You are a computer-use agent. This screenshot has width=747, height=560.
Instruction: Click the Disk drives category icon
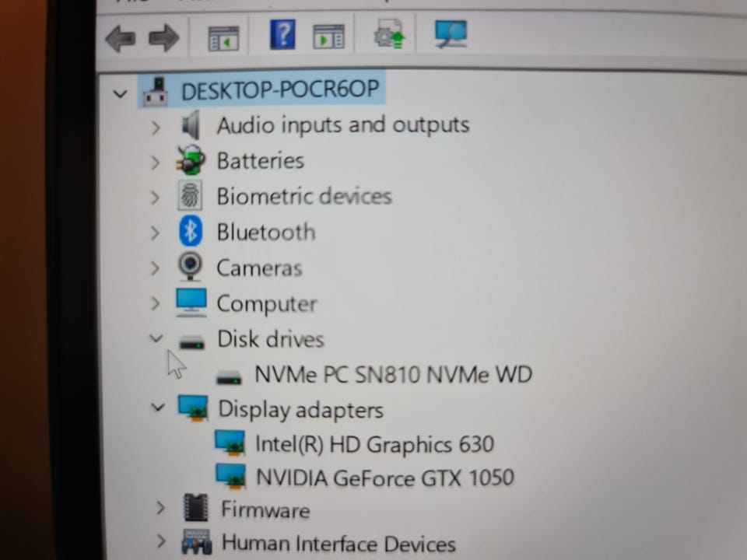191,341
